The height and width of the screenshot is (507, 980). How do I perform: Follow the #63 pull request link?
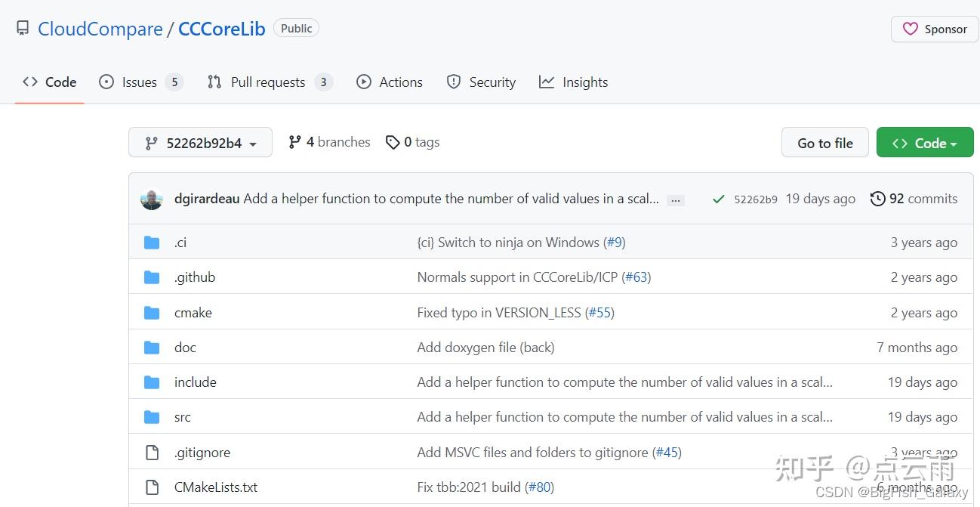[636, 277]
